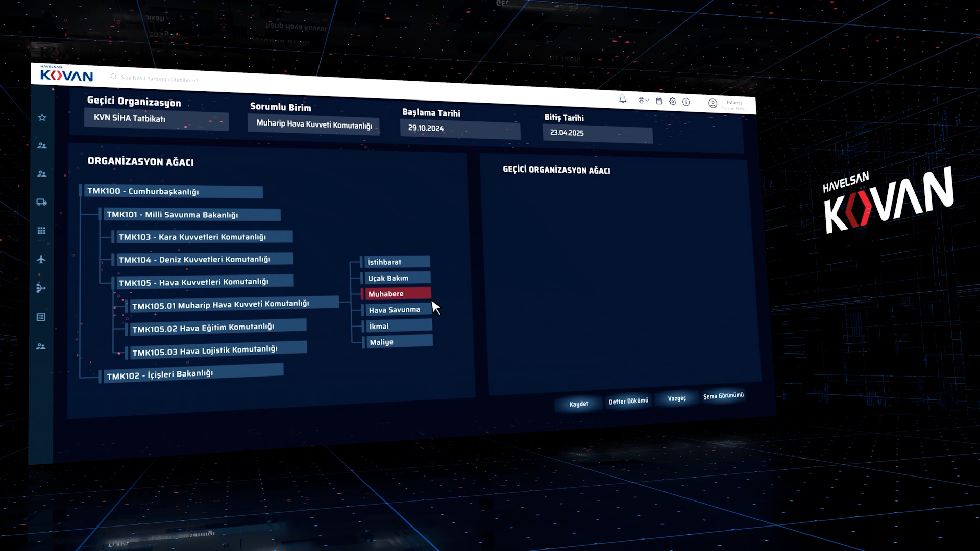Open settings via the gear icon
The image size is (980, 551).
(x=673, y=102)
